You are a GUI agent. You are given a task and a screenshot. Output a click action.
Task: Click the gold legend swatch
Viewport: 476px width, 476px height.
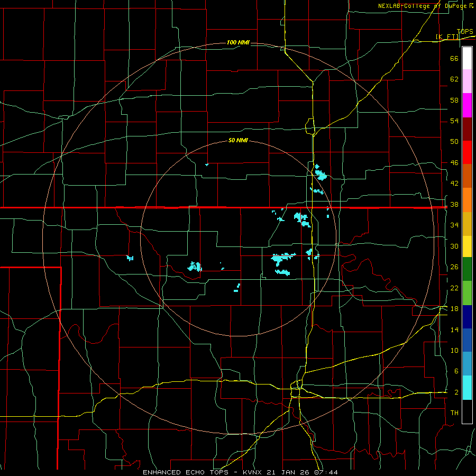click(x=467, y=224)
